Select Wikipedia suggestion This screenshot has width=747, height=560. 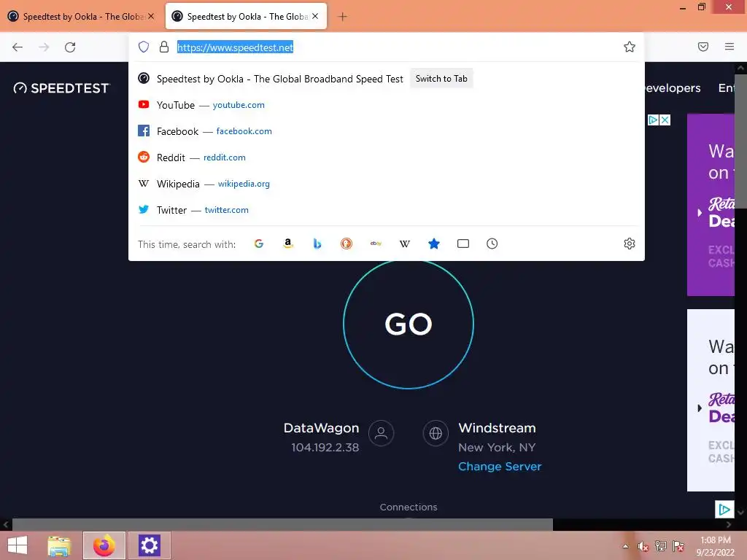tap(387, 183)
